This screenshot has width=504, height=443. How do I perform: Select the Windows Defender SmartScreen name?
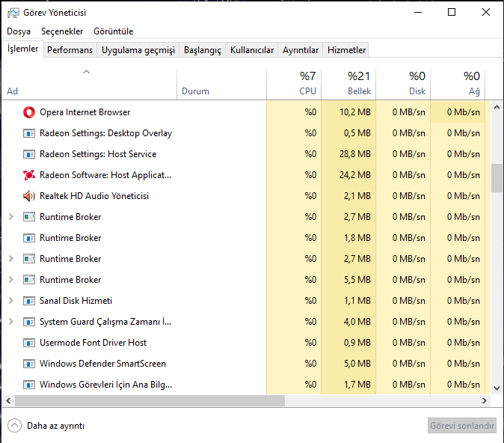tap(102, 364)
